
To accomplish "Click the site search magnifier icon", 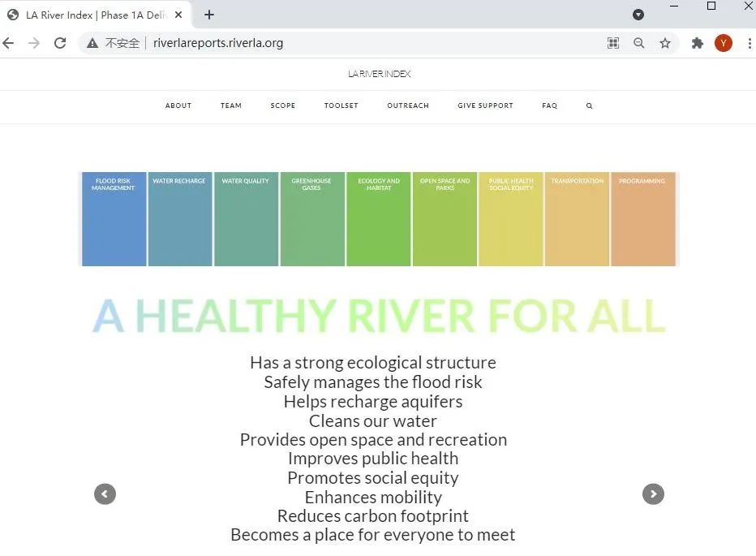I will [589, 106].
